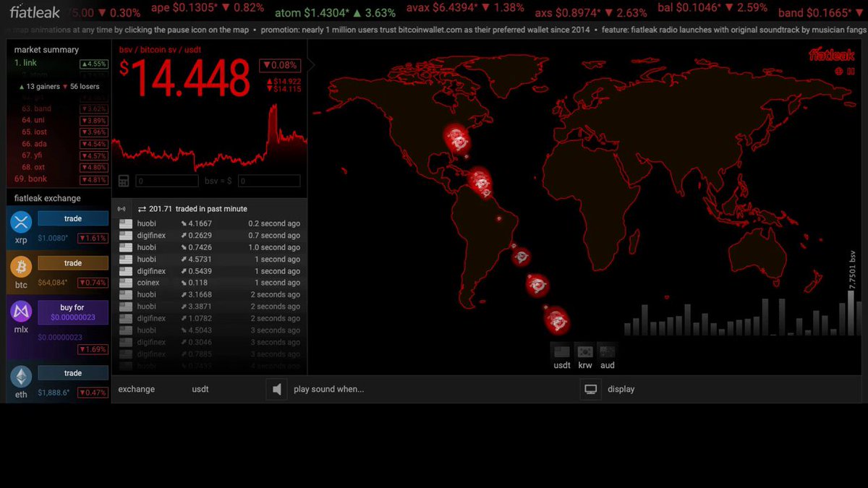The width and height of the screenshot is (868, 488).
Task: Click the speaker icon for sound alerts
Action: coord(276,390)
